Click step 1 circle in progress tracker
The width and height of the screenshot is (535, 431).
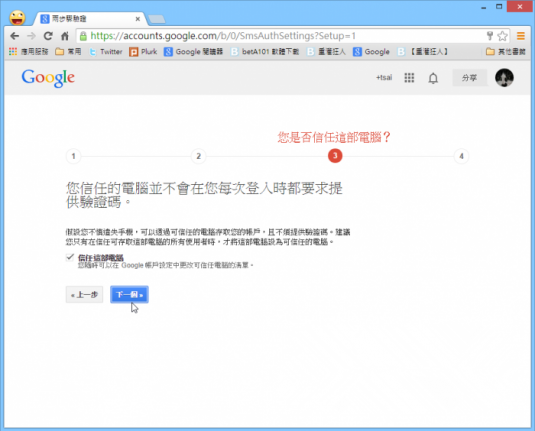pos(73,156)
